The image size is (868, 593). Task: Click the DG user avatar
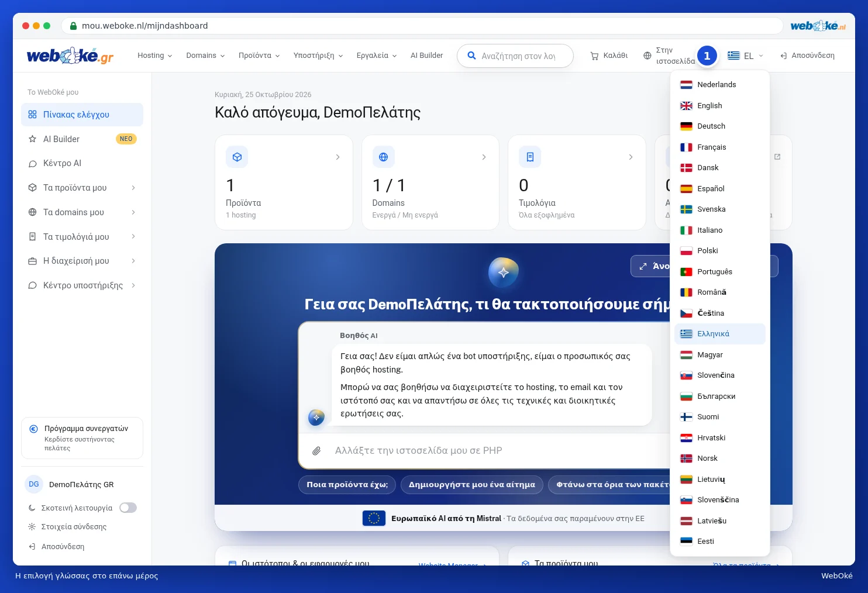point(34,484)
